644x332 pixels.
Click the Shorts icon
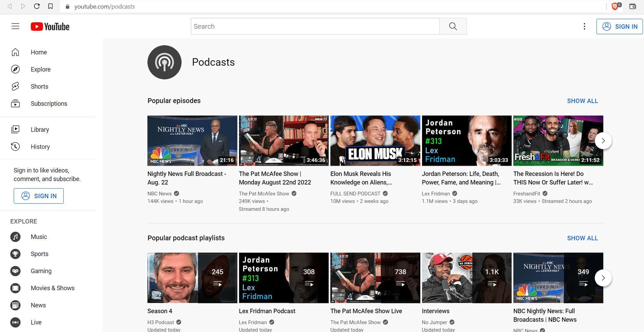[x=15, y=86]
